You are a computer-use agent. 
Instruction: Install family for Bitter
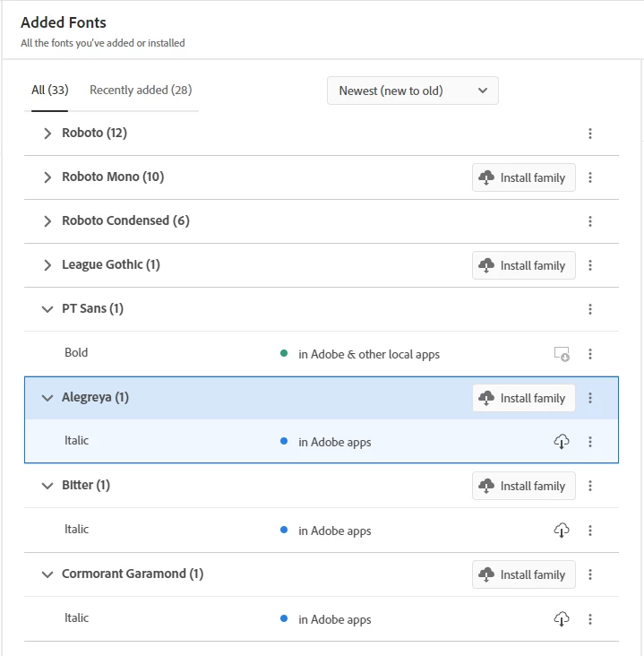523,486
